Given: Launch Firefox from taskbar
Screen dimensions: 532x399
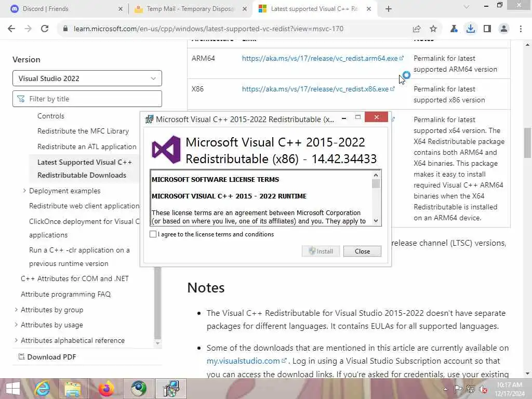Looking at the screenshot, I should click(x=106, y=389).
